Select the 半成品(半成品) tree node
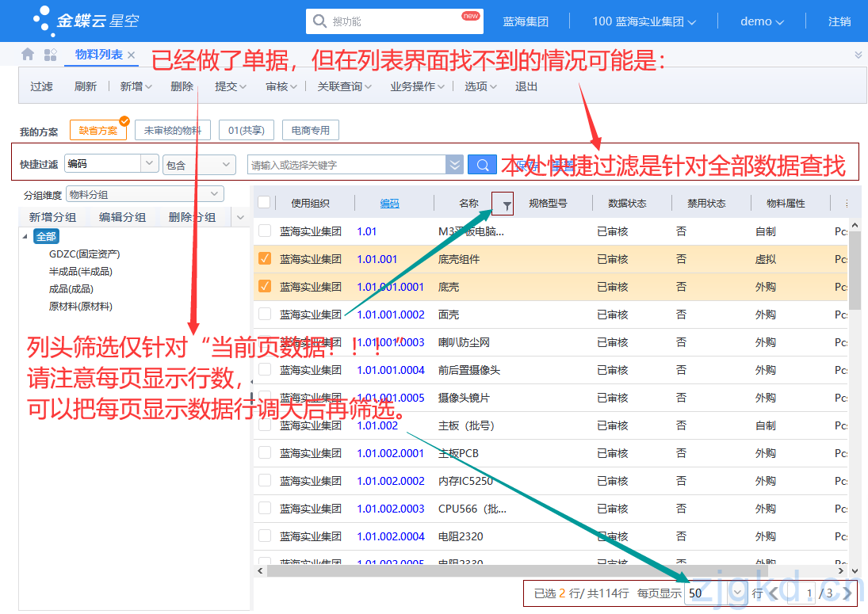Screen dimensions: 868x614 pos(80,272)
